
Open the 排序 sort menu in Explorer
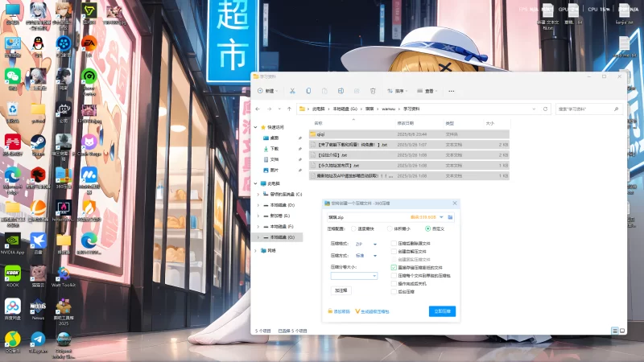(x=397, y=91)
